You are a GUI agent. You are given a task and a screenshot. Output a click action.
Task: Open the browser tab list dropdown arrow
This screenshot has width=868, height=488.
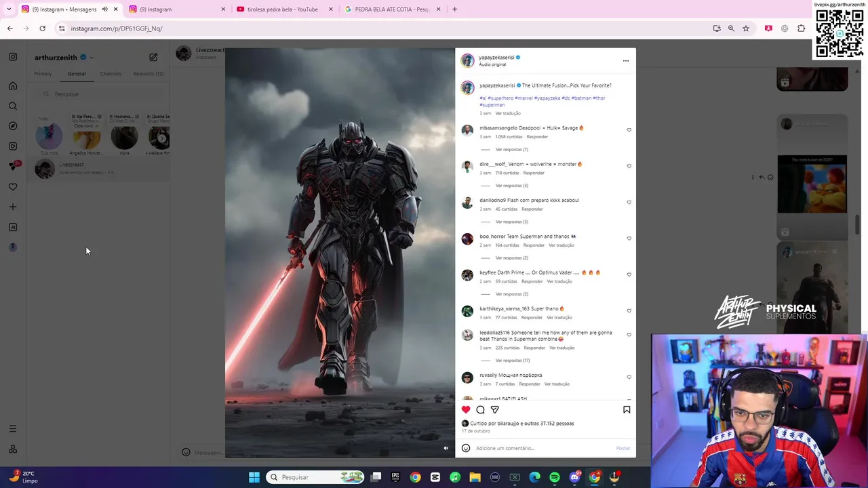(9, 9)
